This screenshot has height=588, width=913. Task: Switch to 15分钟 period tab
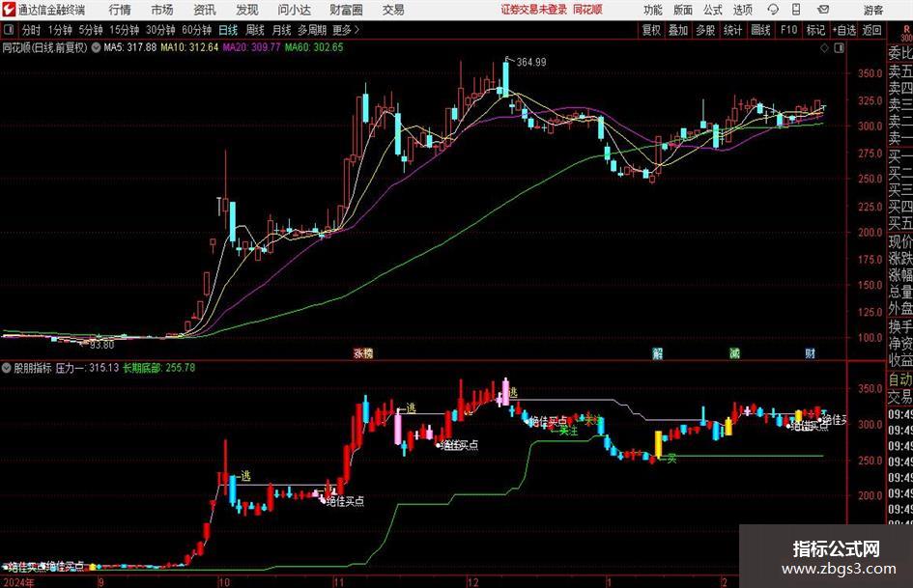pyautogui.click(x=124, y=30)
